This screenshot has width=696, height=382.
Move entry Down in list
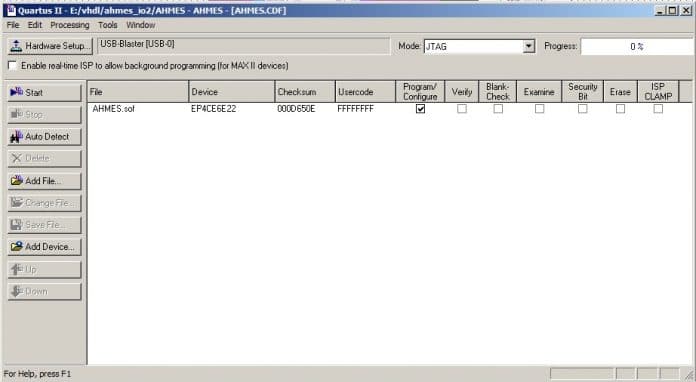[44, 291]
